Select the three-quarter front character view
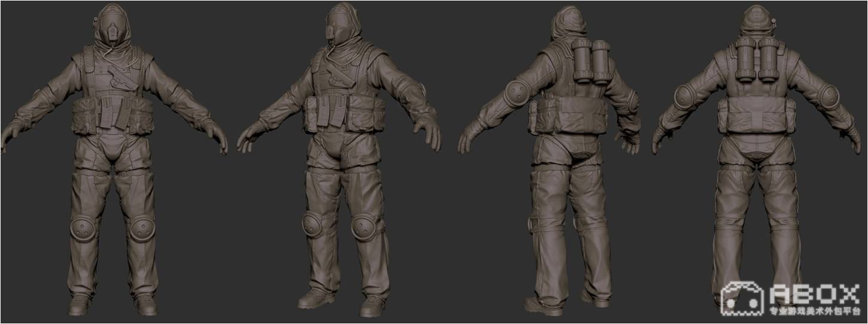The height and width of the screenshot is (324, 868). [339, 160]
